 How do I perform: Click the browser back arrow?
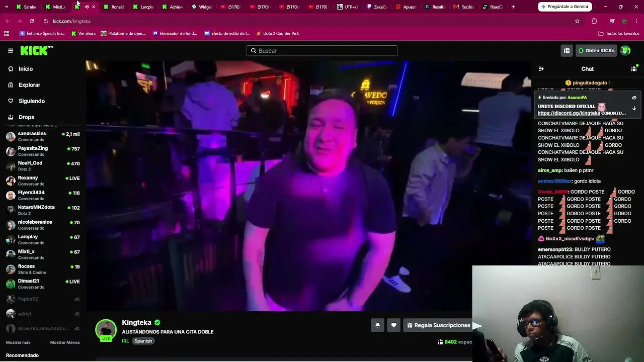click(x=8, y=21)
